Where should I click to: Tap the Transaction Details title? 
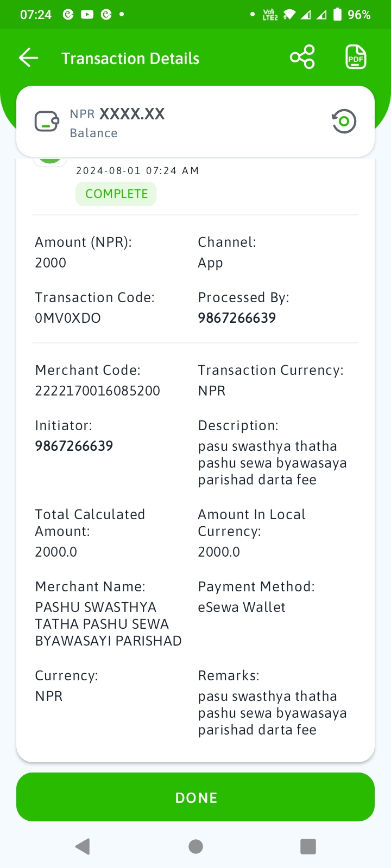[x=130, y=59]
